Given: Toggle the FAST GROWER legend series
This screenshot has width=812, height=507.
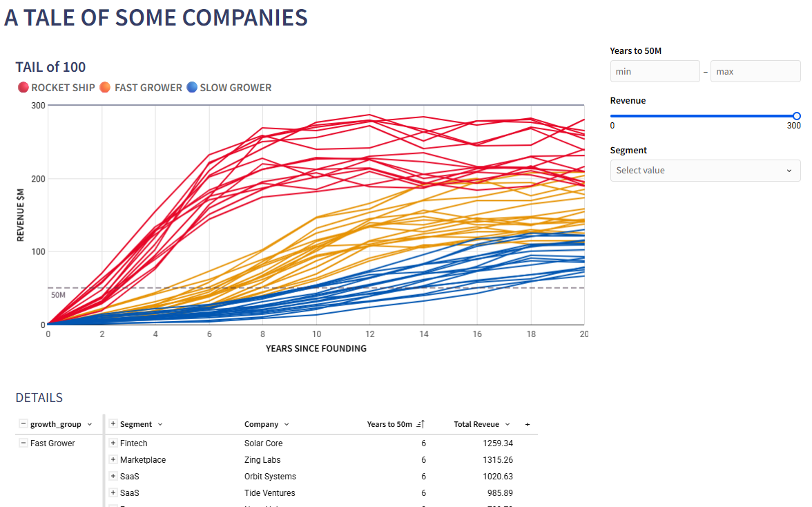Looking at the screenshot, I should [x=141, y=88].
